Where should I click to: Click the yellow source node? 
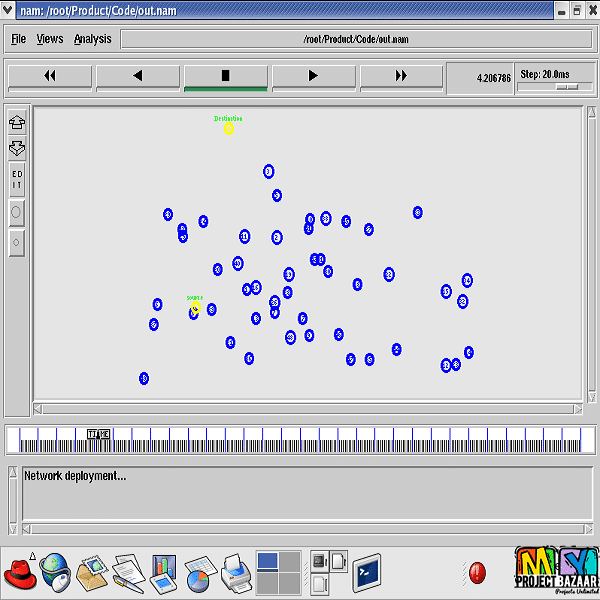[x=195, y=308]
